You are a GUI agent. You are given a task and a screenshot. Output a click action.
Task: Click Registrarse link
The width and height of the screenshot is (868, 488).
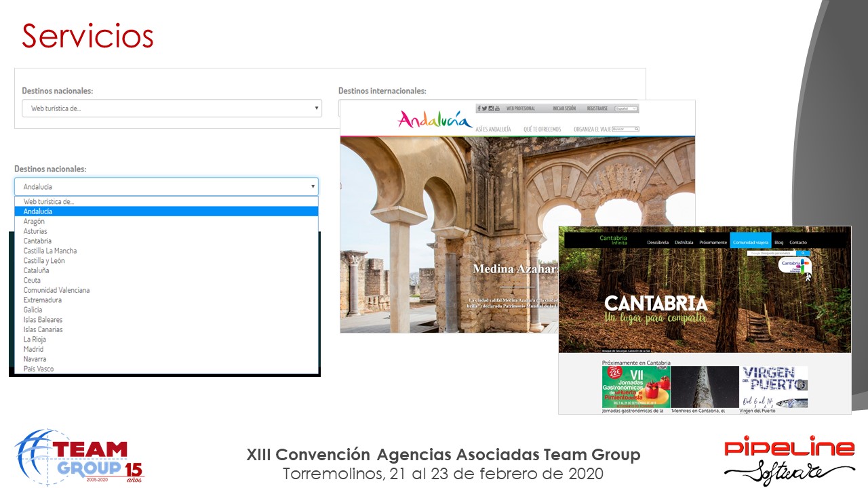tap(597, 108)
